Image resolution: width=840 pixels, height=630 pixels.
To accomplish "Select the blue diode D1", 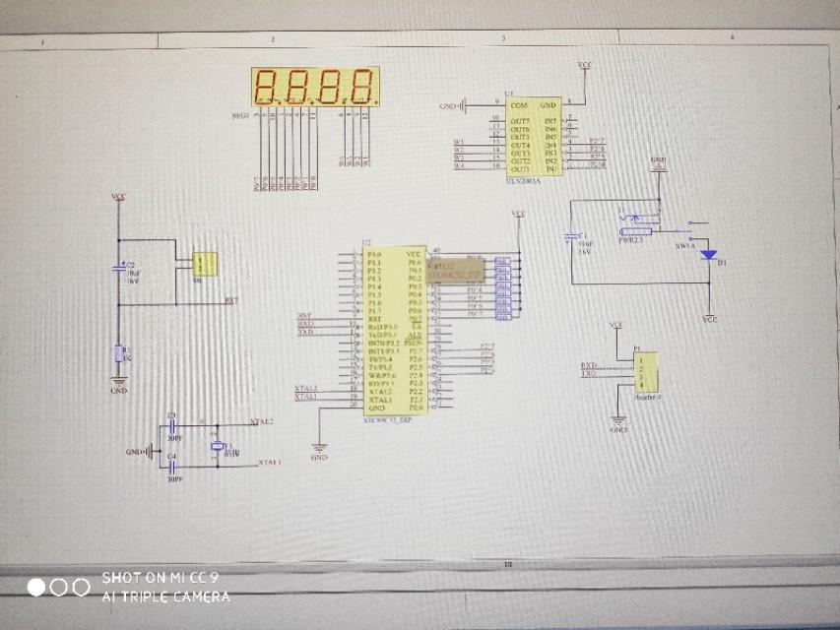I will pyautogui.click(x=709, y=256).
